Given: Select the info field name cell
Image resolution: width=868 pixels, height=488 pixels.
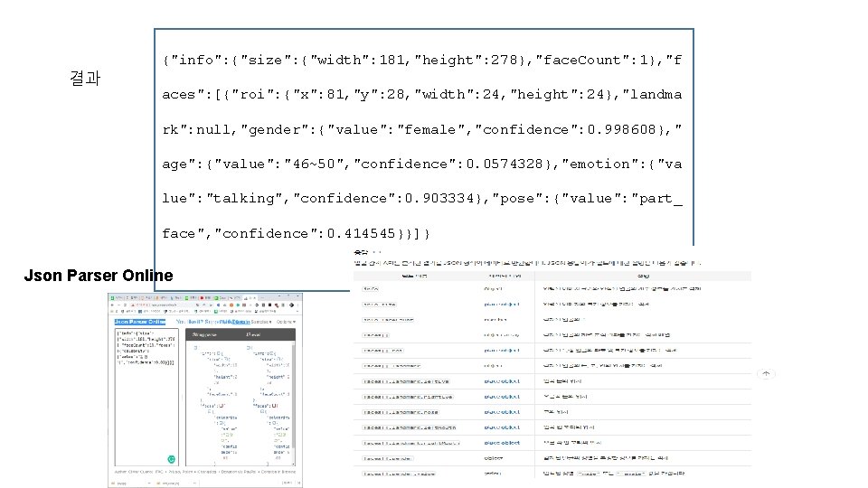Looking at the screenshot, I should click(x=371, y=289).
